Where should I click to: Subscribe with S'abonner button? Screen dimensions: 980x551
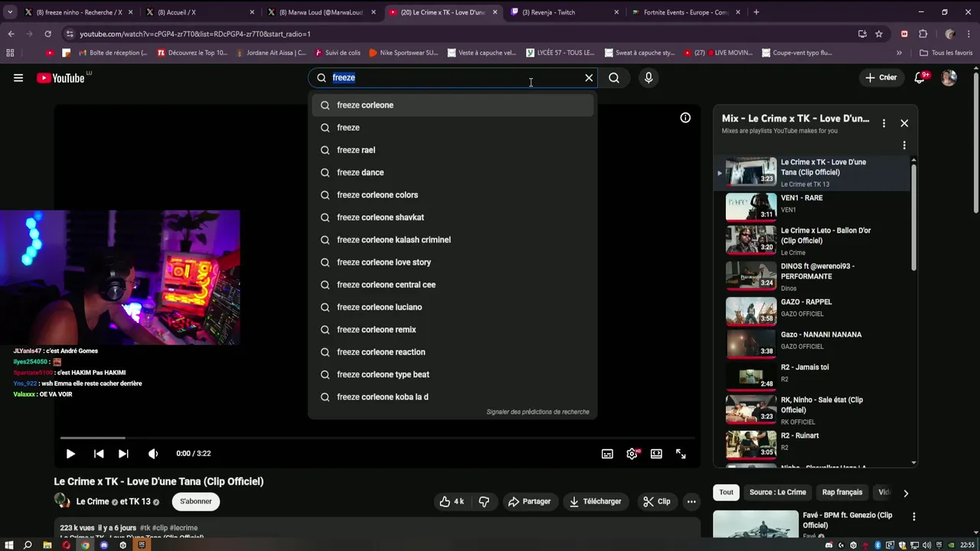point(196,501)
